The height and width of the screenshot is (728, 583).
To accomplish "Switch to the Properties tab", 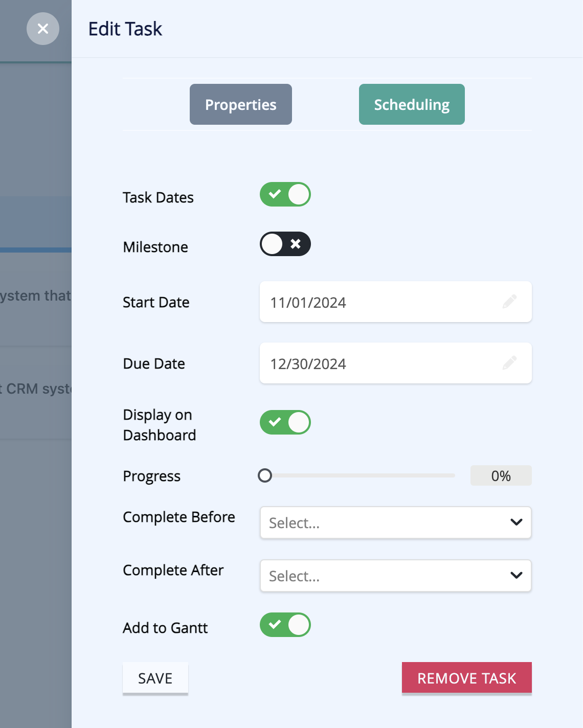I will point(241,104).
